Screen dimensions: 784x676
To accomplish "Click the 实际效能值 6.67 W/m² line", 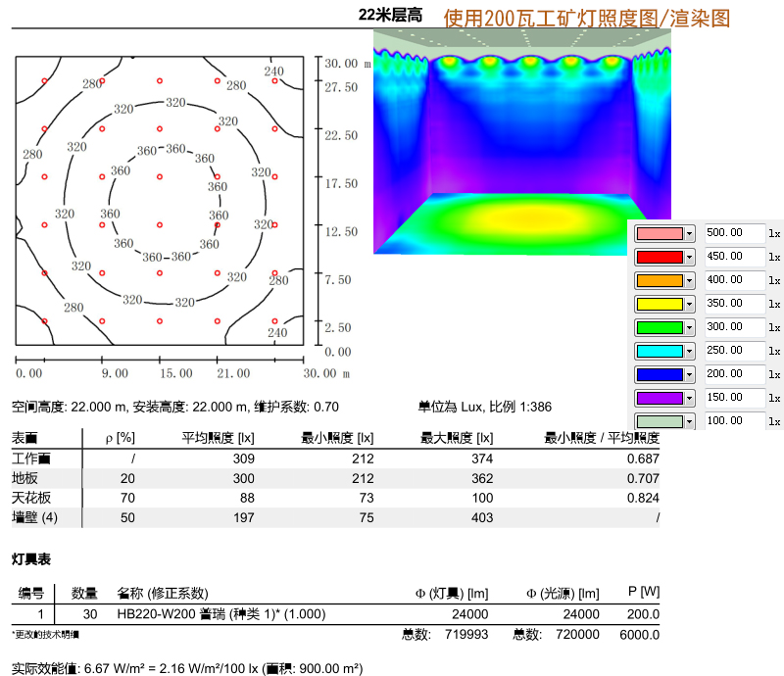I will pyautogui.click(x=187, y=668).
